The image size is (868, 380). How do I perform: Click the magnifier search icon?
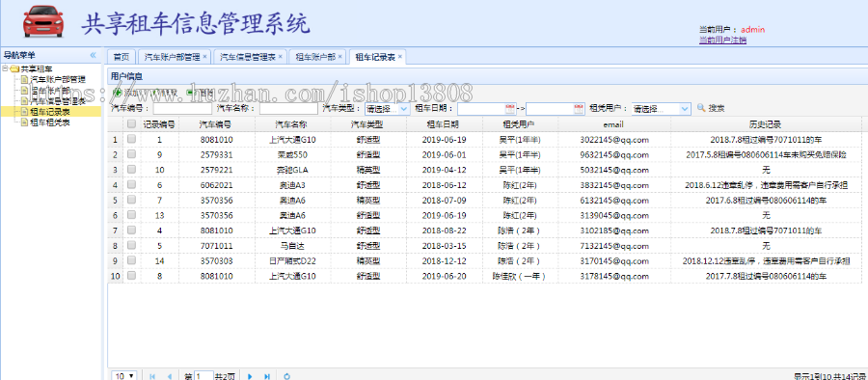701,108
